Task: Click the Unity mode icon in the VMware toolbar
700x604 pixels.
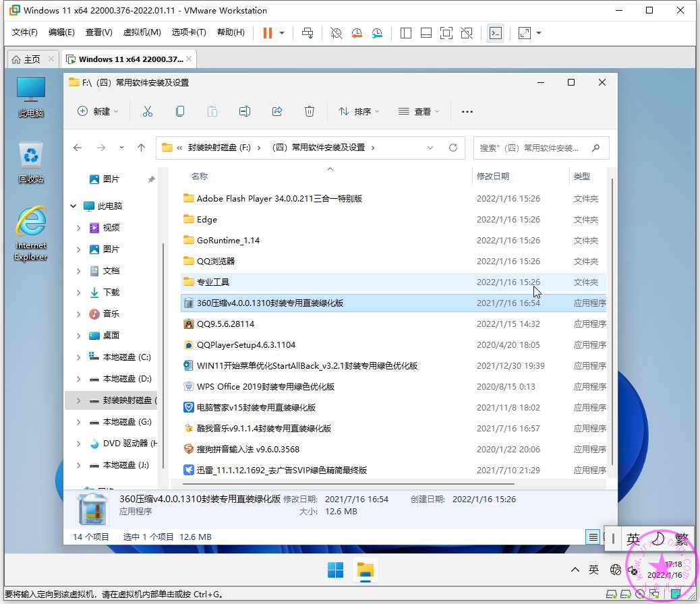Action: [x=467, y=33]
